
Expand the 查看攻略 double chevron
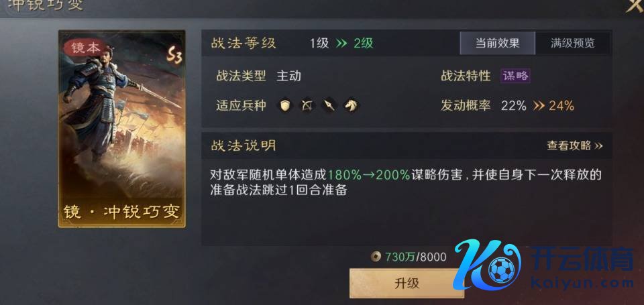tap(598, 145)
